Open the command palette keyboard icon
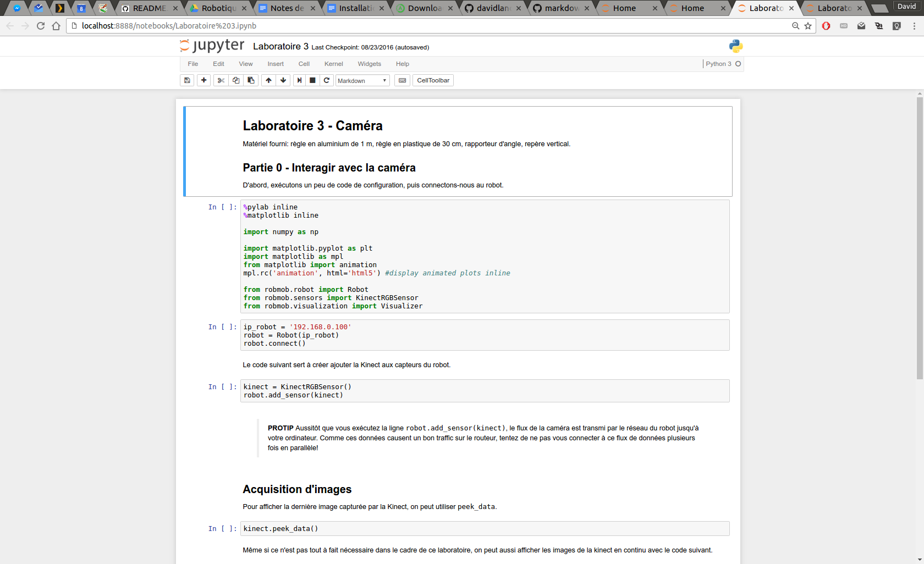The height and width of the screenshot is (564, 924). tap(402, 80)
